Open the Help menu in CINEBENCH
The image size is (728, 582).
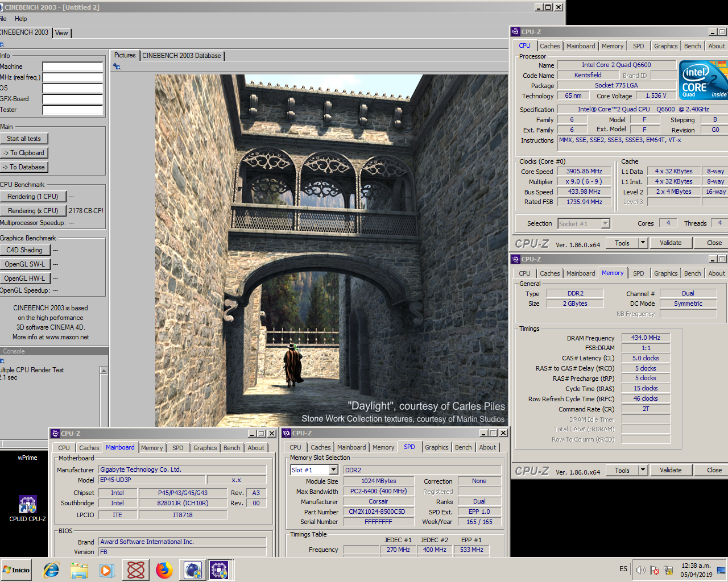point(20,19)
